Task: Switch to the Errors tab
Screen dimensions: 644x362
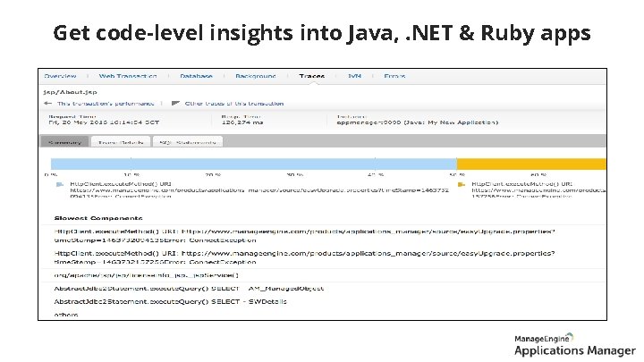Action: (x=394, y=76)
